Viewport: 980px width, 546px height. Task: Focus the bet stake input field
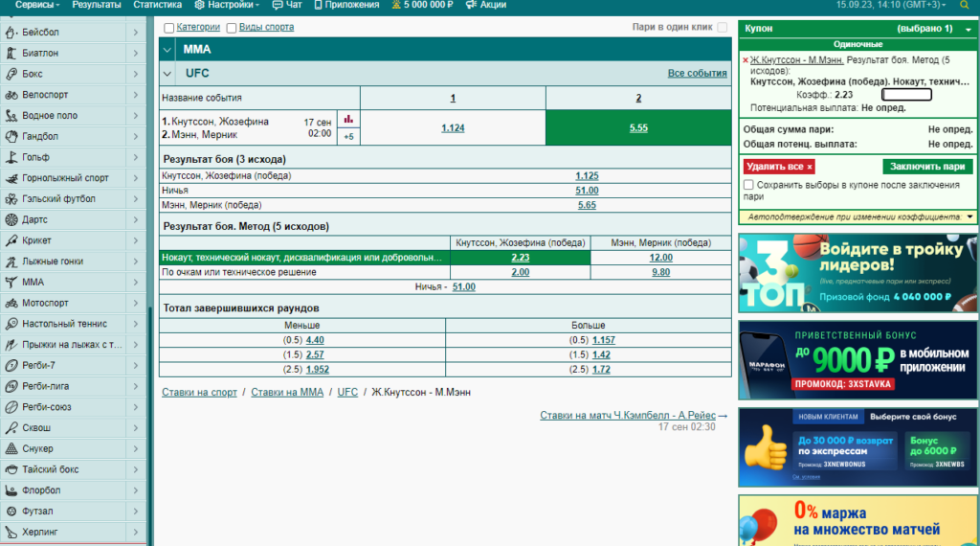coord(906,95)
